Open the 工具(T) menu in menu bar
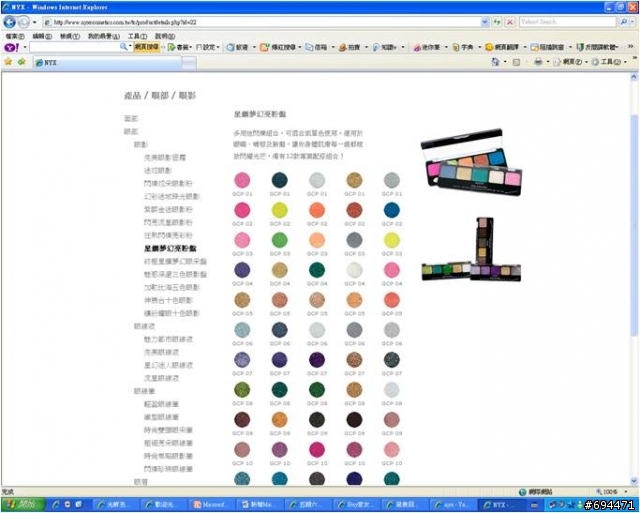This screenshot has height=513, width=640. click(137, 36)
